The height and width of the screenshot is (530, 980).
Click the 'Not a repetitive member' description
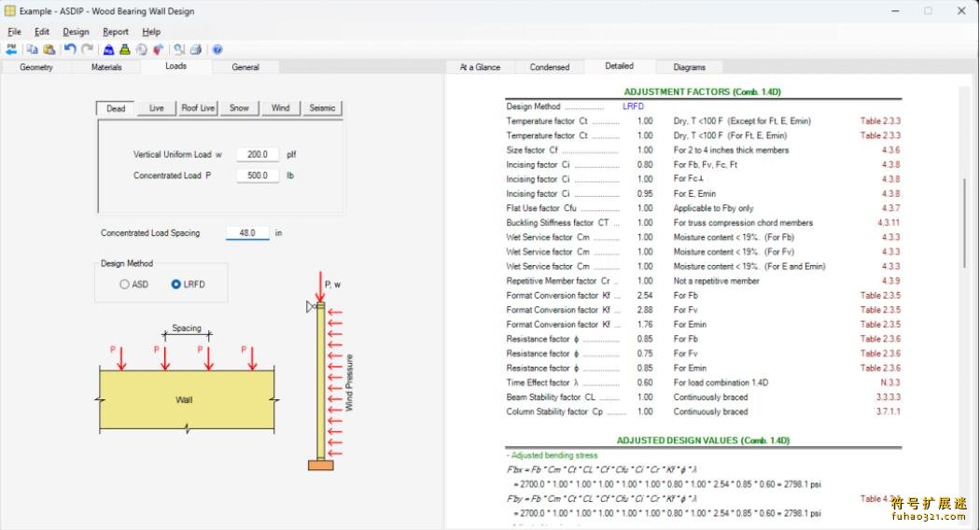tap(716, 281)
